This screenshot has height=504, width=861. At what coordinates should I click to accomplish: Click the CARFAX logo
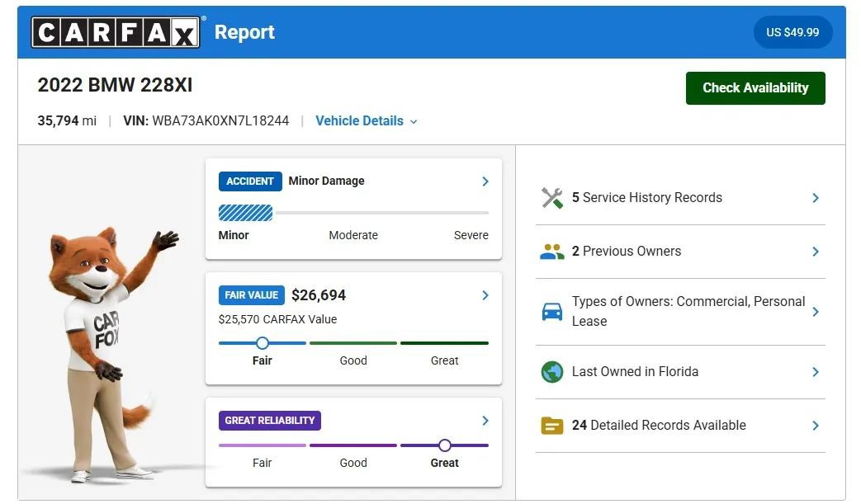pos(116,32)
